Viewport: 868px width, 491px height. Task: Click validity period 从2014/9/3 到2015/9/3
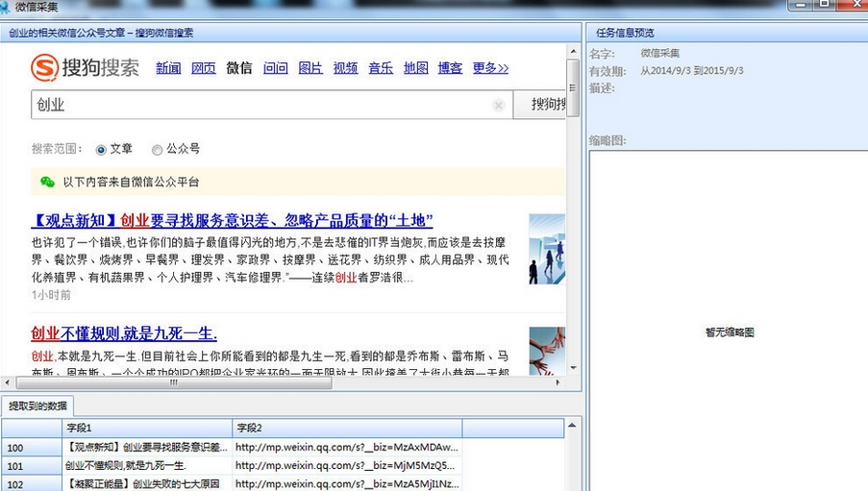(x=692, y=71)
